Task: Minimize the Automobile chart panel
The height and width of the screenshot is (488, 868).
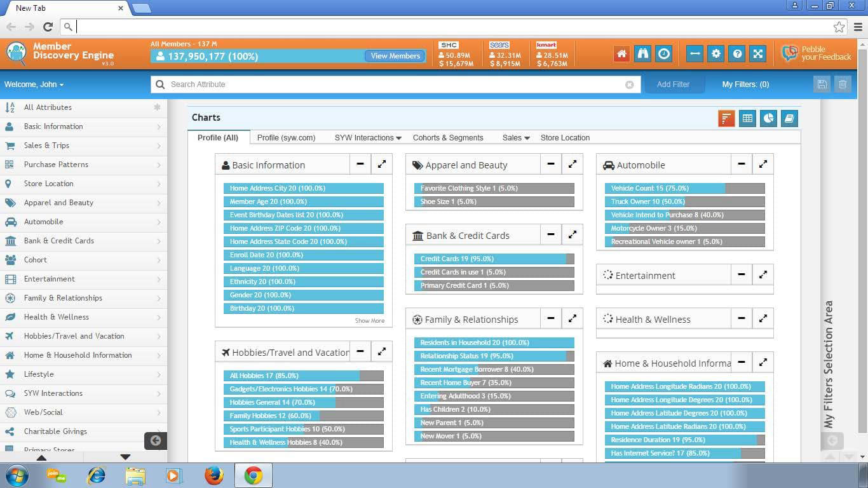Action: point(742,164)
